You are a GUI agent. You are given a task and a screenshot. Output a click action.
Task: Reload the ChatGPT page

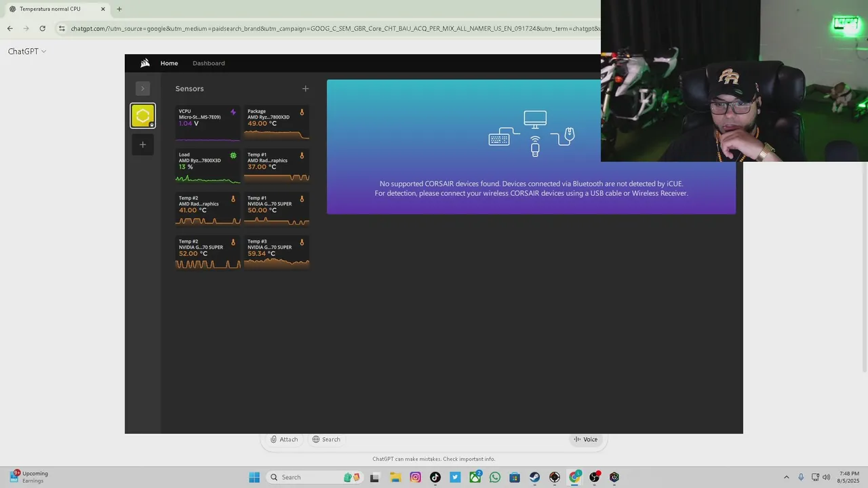(x=42, y=28)
